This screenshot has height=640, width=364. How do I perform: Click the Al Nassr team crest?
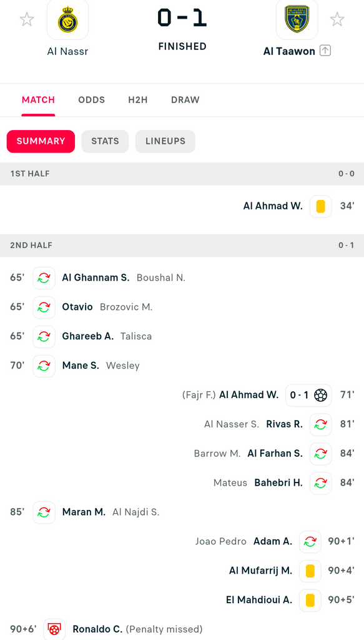click(x=67, y=21)
